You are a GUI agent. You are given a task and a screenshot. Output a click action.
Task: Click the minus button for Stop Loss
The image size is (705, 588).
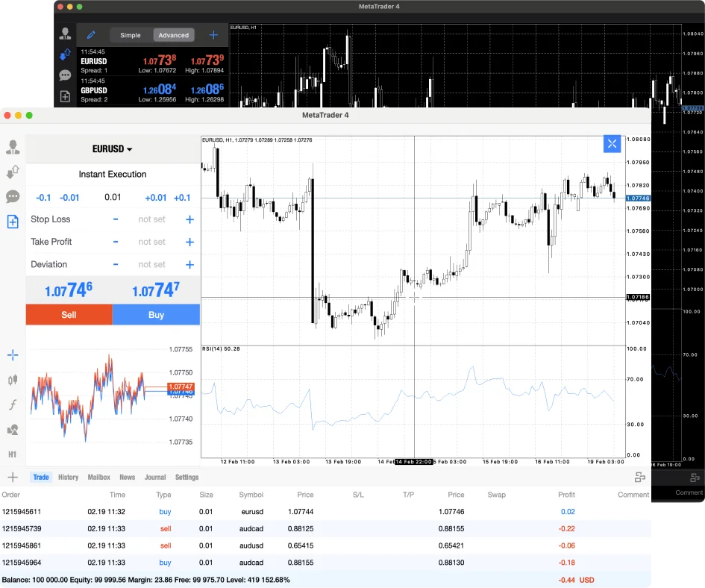[116, 219]
